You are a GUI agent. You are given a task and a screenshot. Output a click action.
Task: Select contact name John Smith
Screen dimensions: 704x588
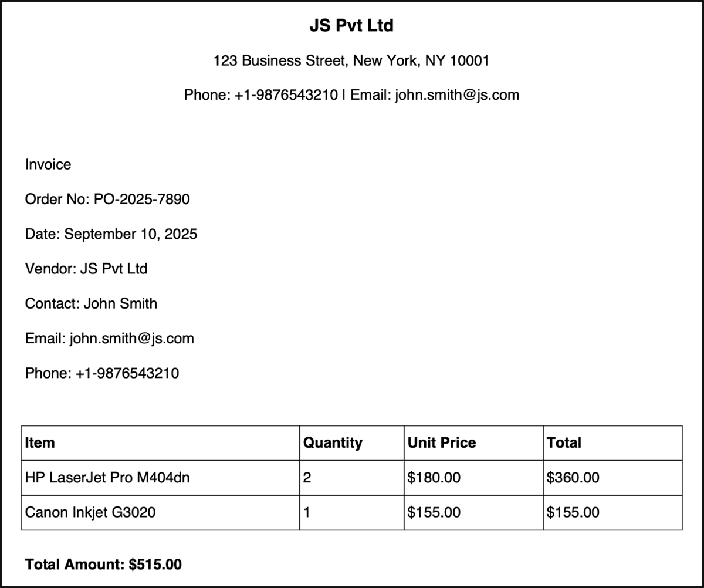point(120,303)
